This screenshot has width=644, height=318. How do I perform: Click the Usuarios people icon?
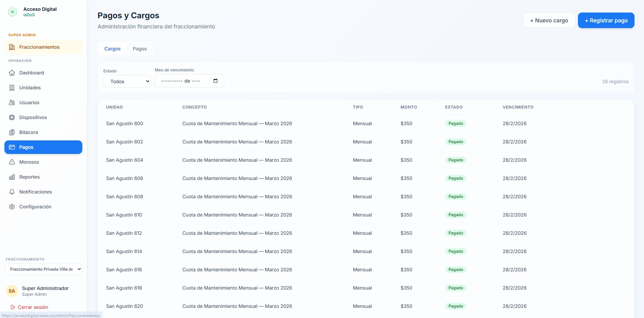coord(12,103)
